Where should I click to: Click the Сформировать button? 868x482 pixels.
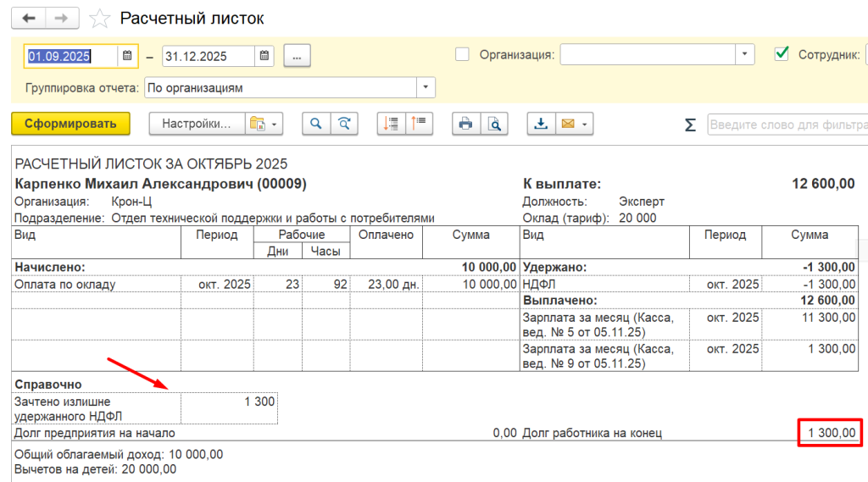click(x=71, y=124)
